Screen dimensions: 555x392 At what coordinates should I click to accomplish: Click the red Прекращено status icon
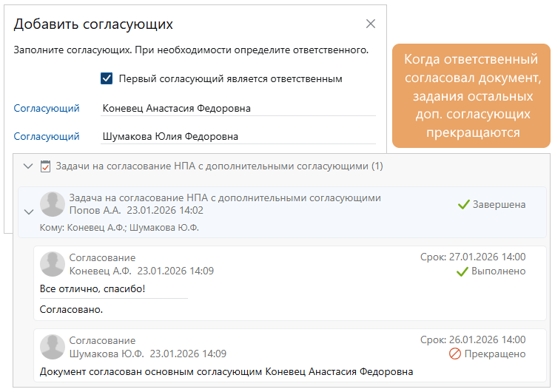pos(455,354)
